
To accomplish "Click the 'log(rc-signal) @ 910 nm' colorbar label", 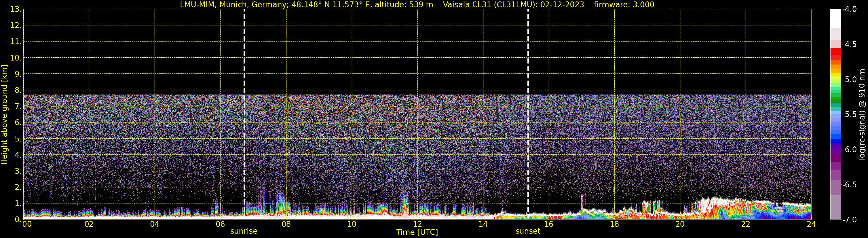I will click(x=862, y=114).
